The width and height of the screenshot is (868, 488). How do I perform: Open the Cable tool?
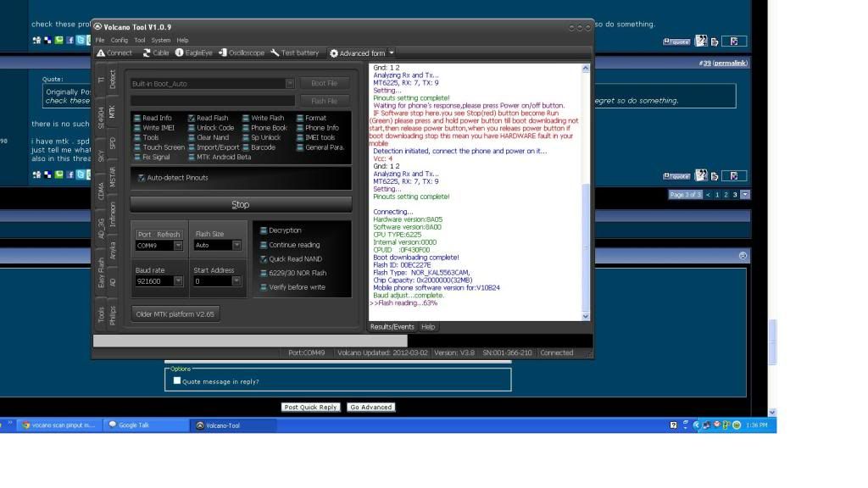pyautogui.click(x=156, y=53)
